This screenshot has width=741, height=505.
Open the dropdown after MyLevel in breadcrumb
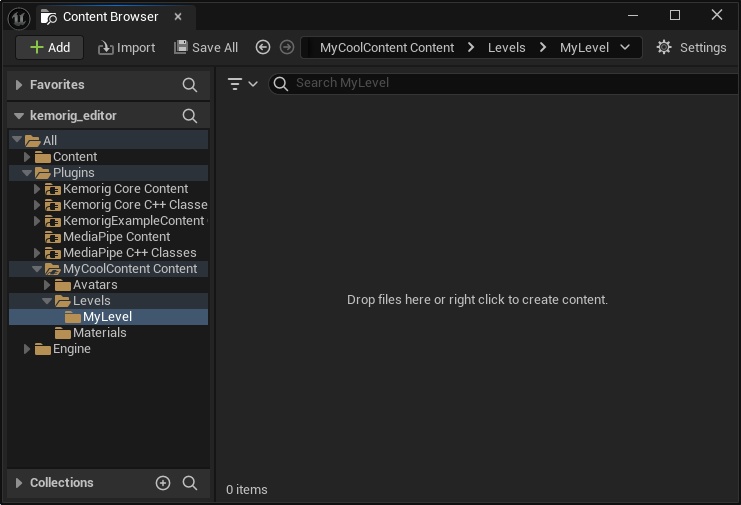tap(625, 47)
